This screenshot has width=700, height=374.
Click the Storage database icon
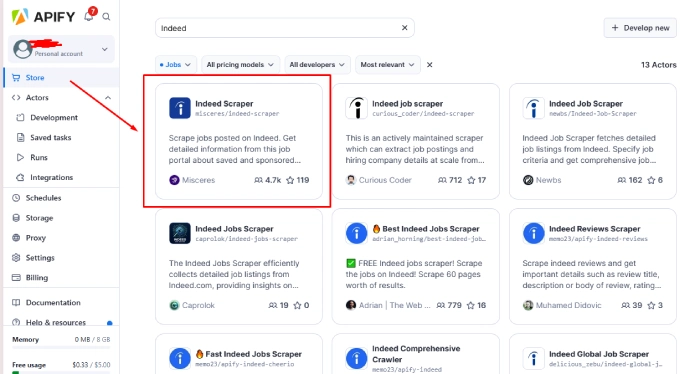[16, 218]
